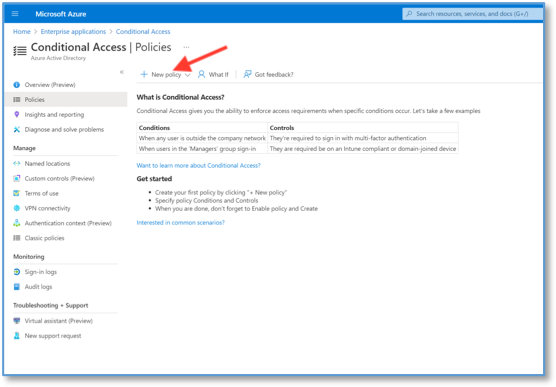Open Authentication context (Preview)
556x387 pixels.
pos(68,223)
